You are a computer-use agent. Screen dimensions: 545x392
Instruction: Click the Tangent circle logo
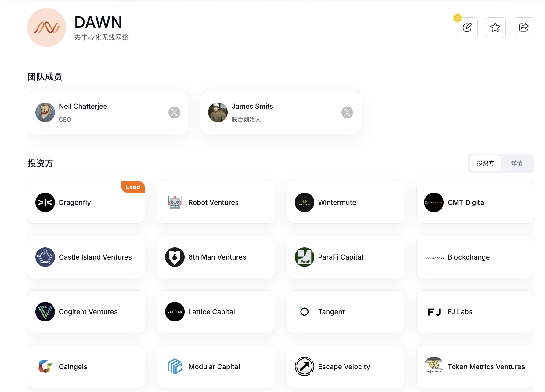[x=305, y=312]
